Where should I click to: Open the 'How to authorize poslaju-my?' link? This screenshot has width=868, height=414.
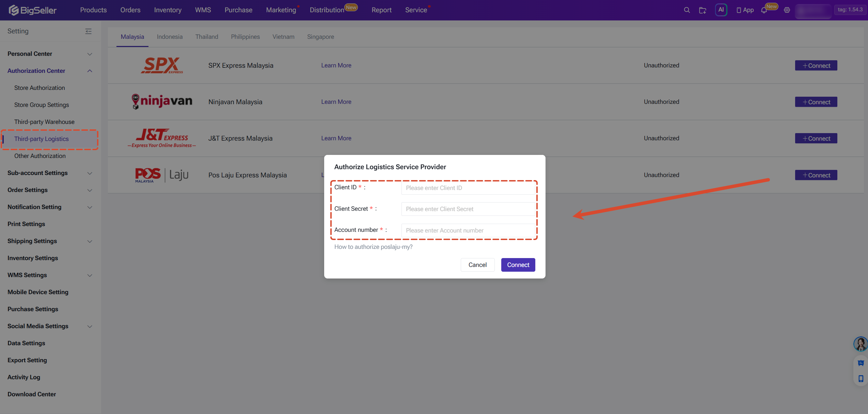373,247
